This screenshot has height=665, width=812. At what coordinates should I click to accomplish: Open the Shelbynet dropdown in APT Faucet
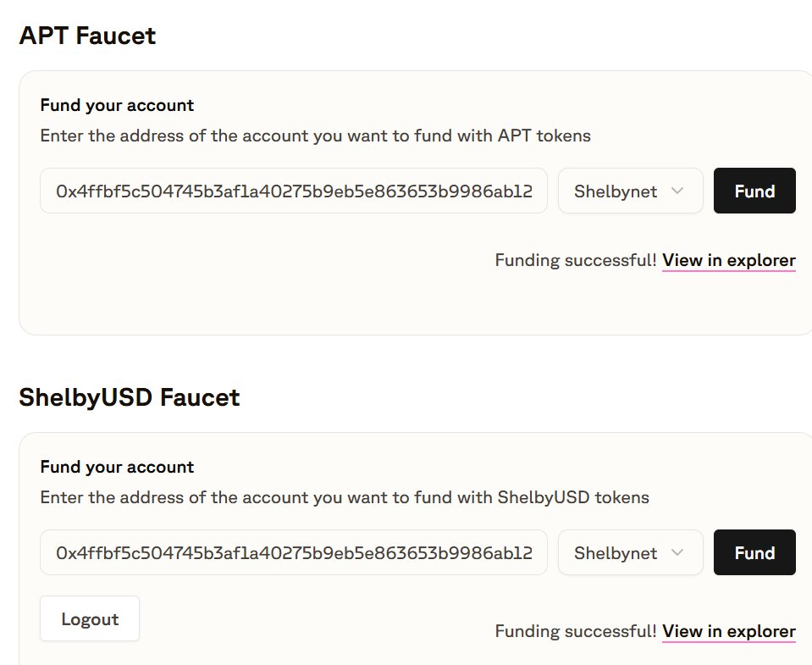point(630,191)
